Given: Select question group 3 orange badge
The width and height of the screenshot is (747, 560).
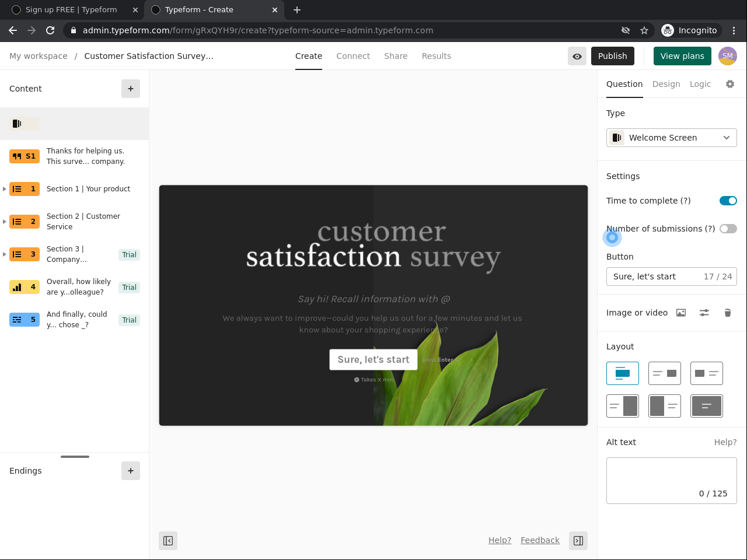Looking at the screenshot, I should (25, 254).
